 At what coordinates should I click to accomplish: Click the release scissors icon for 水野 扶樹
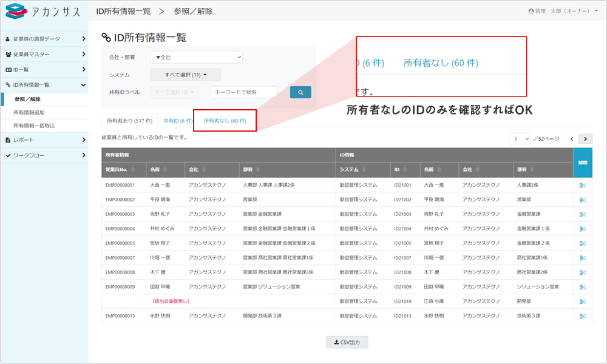pyautogui.click(x=582, y=316)
